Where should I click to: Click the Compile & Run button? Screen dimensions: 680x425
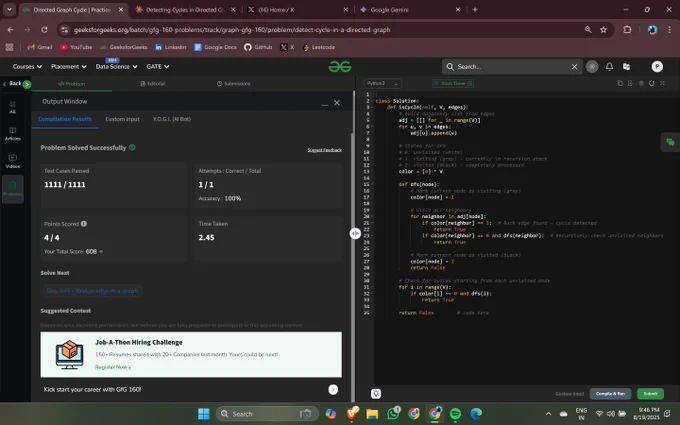[x=610, y=394]
